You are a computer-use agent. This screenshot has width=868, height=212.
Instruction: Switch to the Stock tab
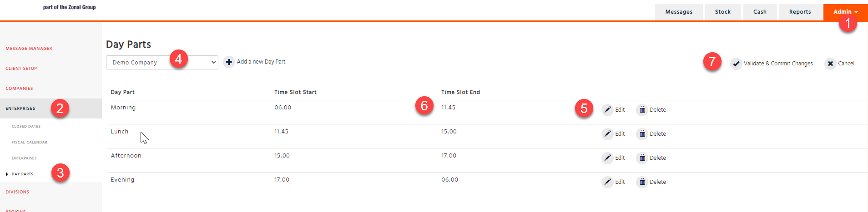[722, 12]
